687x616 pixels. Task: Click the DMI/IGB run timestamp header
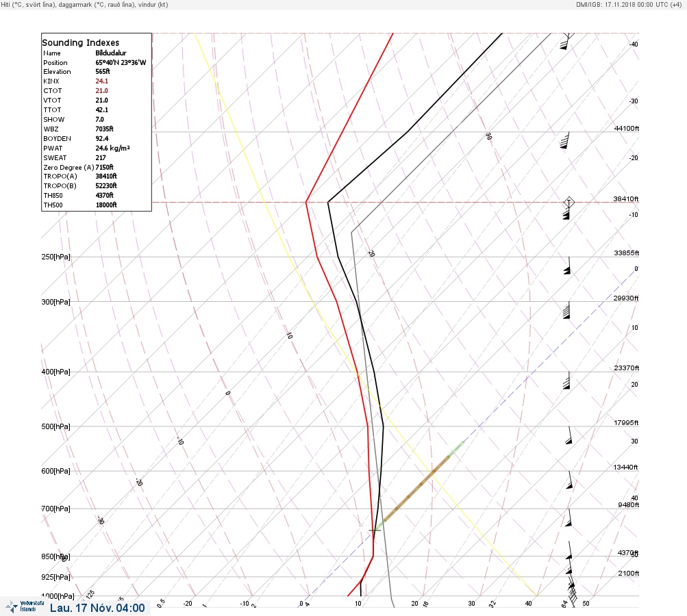[x=629, y=4]
